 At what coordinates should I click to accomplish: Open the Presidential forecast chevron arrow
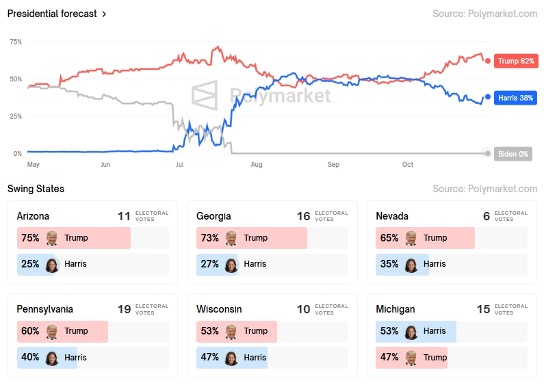(x=104, y=14)
